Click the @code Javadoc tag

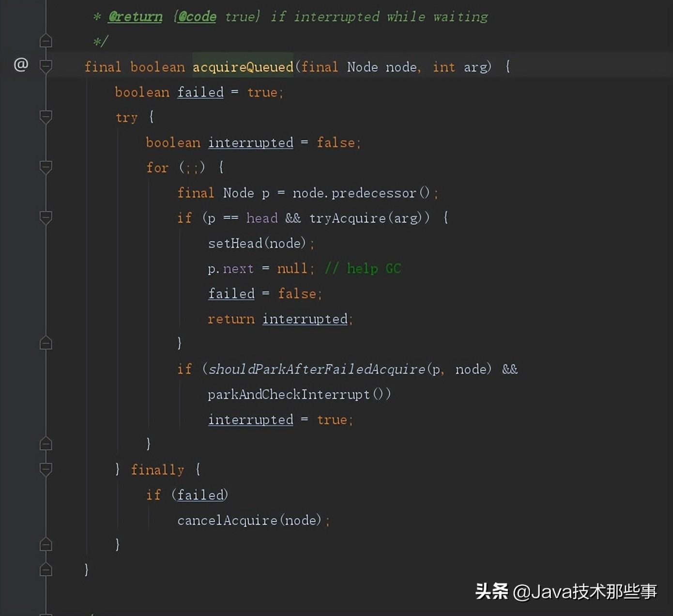coord(197,16)
